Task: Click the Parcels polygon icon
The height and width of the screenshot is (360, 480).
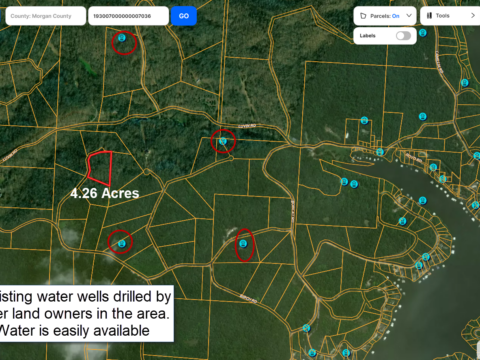Action: tap(363, 16)
